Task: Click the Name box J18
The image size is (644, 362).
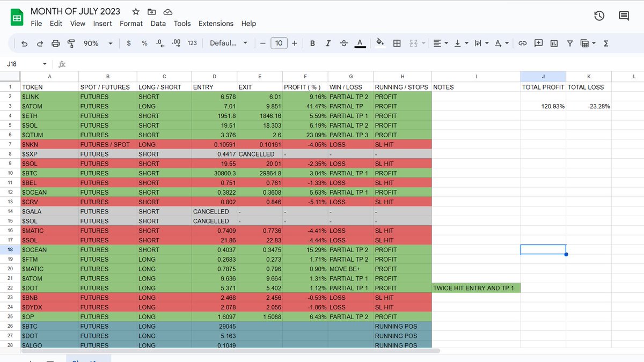Action: click(x=21, y=64)
